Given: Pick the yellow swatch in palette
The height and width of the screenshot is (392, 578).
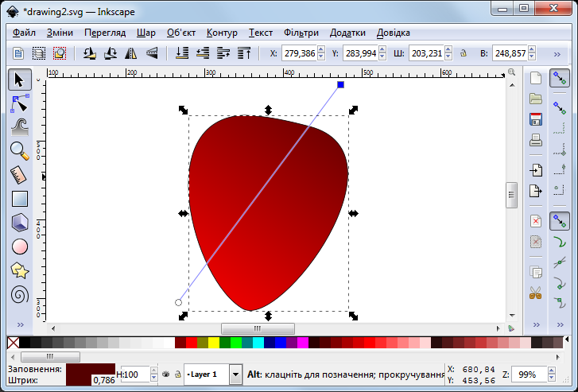Looking at the screenshot, I should (214, 343).
